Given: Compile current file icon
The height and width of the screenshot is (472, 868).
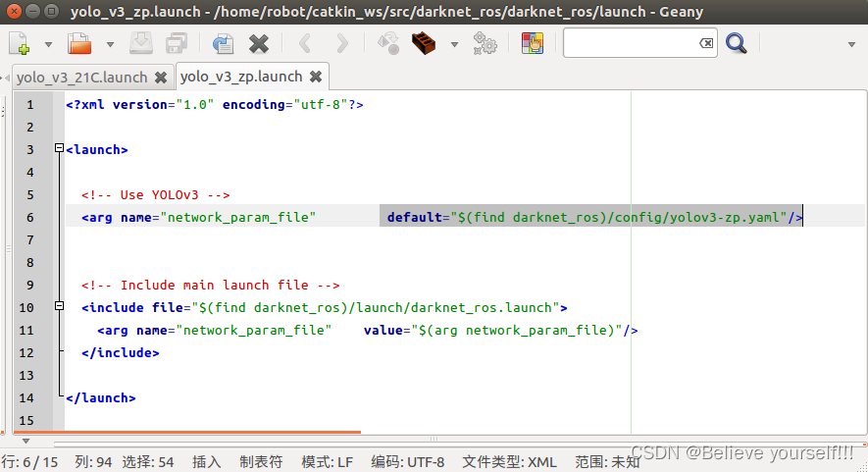Looking at the screenshot, I should (x=388, y=43).
